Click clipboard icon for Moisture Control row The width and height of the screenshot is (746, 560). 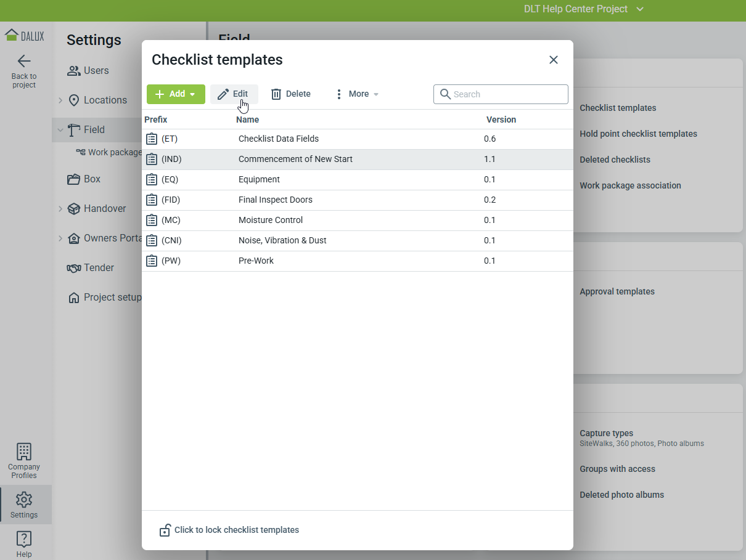tap(152, 220)
